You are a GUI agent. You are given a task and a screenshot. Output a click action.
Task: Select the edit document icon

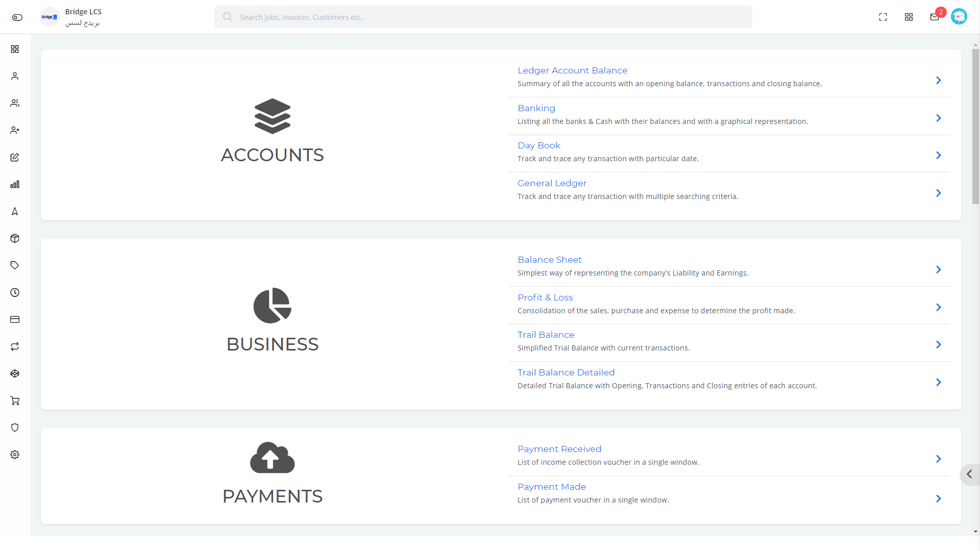15,157
